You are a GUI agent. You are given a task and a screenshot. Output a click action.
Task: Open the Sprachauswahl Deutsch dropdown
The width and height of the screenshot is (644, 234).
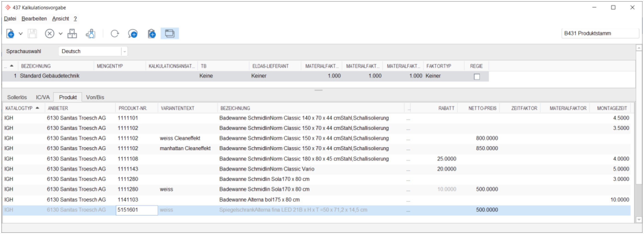coord(124,51)
